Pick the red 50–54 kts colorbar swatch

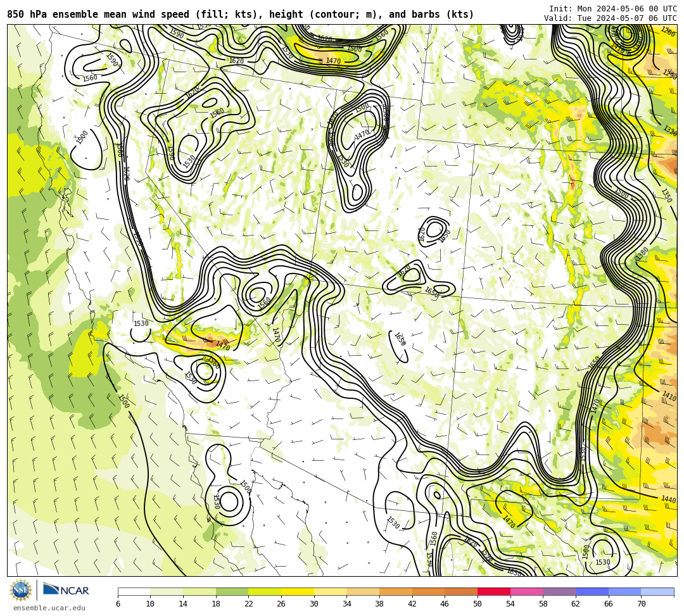tap(494, 591)
